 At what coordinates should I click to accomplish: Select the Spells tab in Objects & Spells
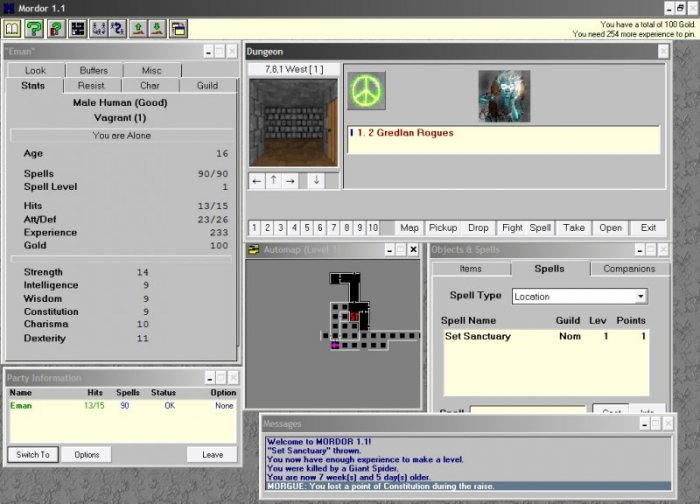[550, 268]
